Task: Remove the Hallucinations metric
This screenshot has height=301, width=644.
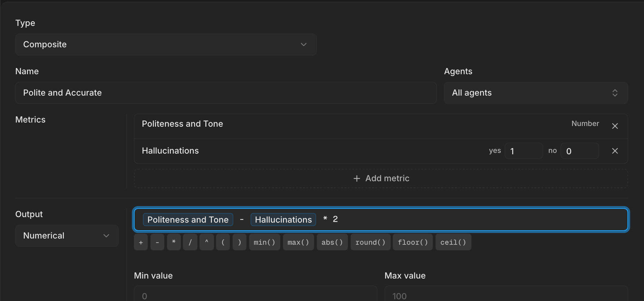Action: (615, 151)
